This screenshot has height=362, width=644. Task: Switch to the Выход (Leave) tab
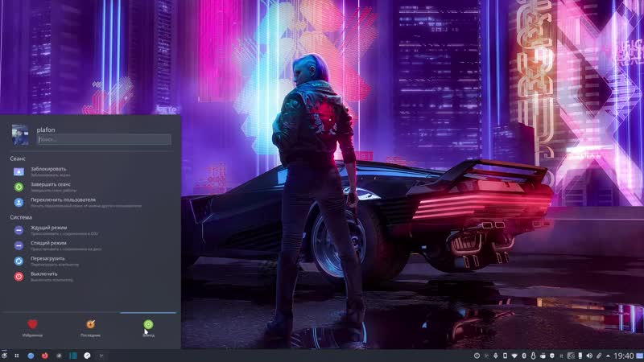pos(148,328)
